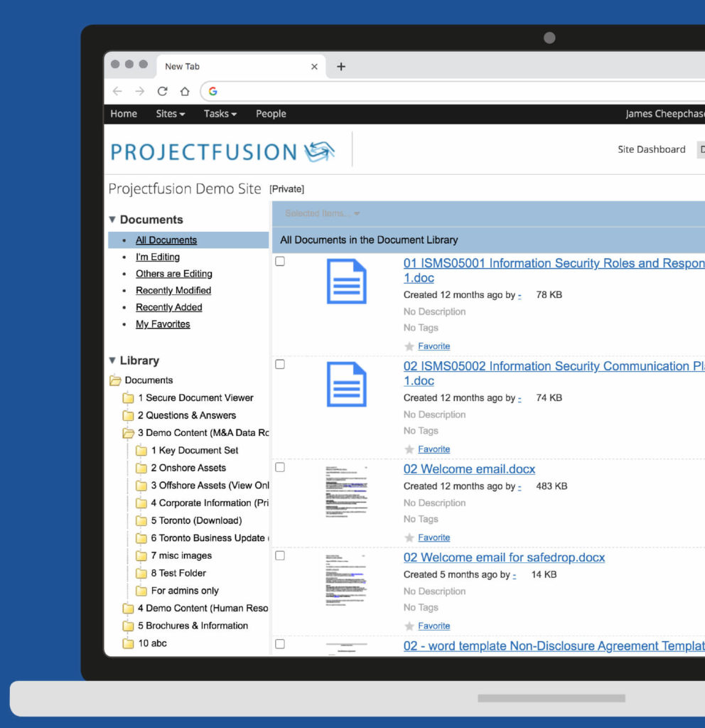
Task: Open the James Cheepchase user menu
Action: [664, 114]
